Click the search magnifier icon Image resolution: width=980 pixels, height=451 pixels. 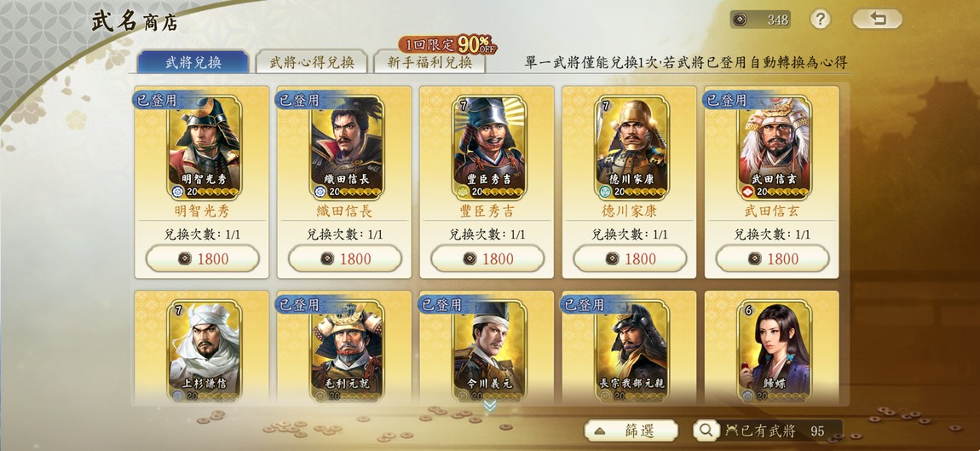click(x=706, y=431)
